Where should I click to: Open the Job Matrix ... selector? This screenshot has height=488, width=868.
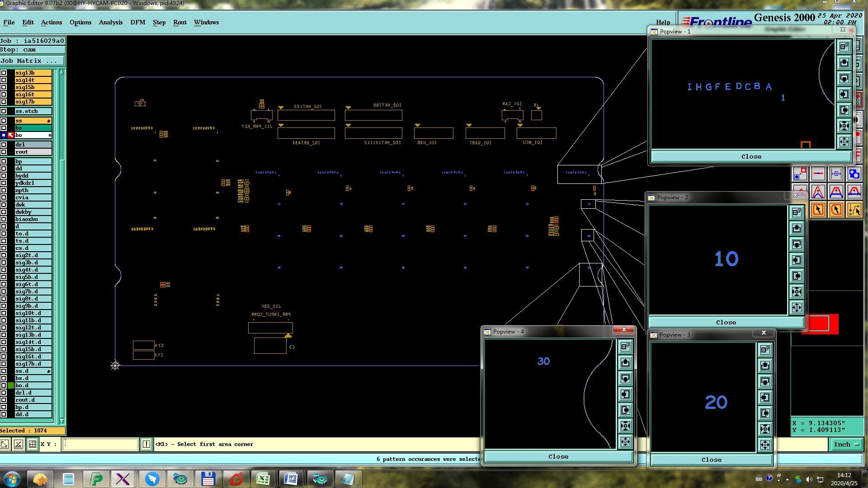(x=32, y=61)
